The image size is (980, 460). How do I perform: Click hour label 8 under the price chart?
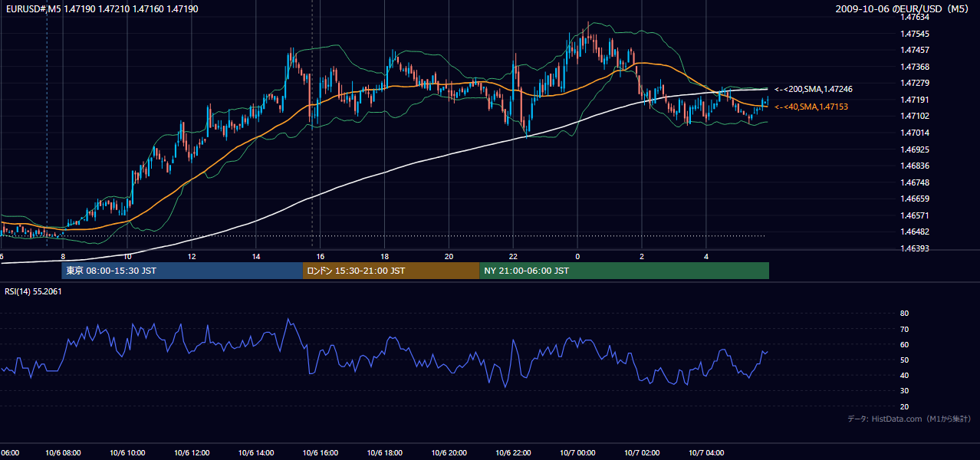pyautogui.click(x=63, y=256)
